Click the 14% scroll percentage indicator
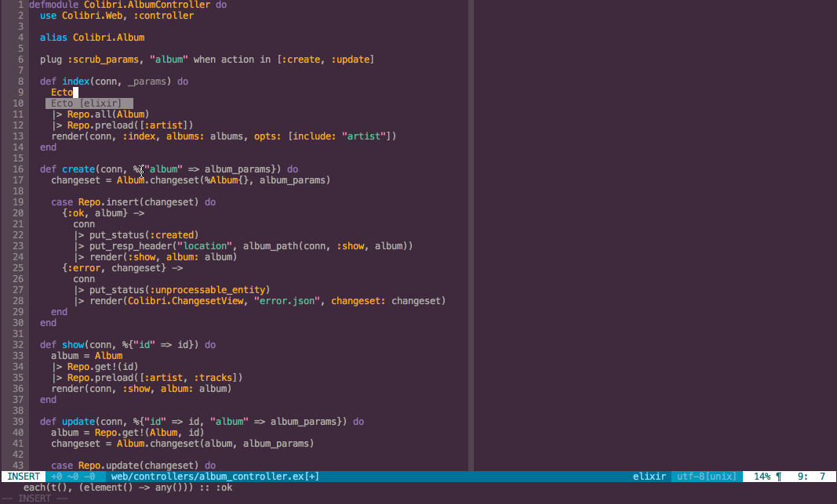Image resolution: width=837 pixels, height=504 pixels. [762, 476]
